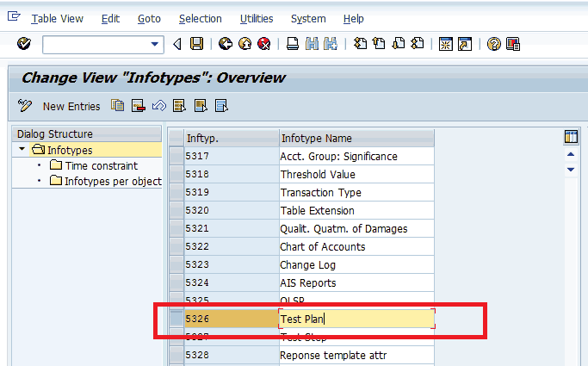Open the Utilities menu
This screenshot has height=366, width=588.
click(257, 19)
